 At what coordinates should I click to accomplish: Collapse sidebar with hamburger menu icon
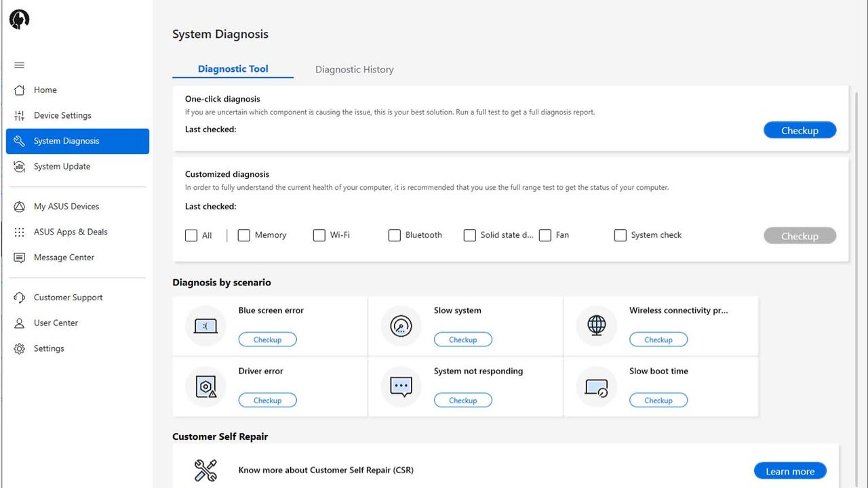point(19,65)
